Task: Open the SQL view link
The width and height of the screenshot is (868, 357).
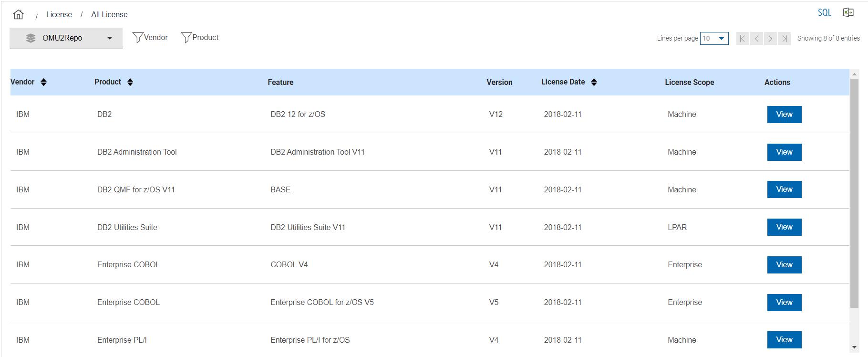Action: pyautogui.click(x=824, y=13)
